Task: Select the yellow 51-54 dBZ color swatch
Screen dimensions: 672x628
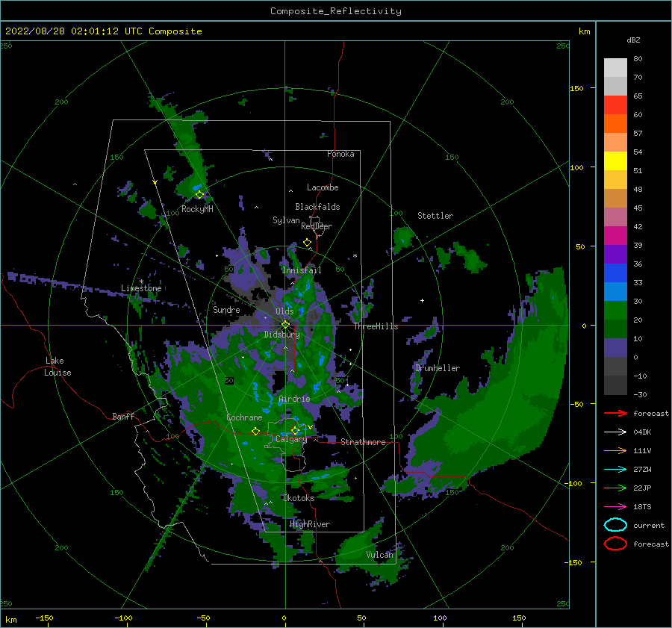Action: coord(615,161)
